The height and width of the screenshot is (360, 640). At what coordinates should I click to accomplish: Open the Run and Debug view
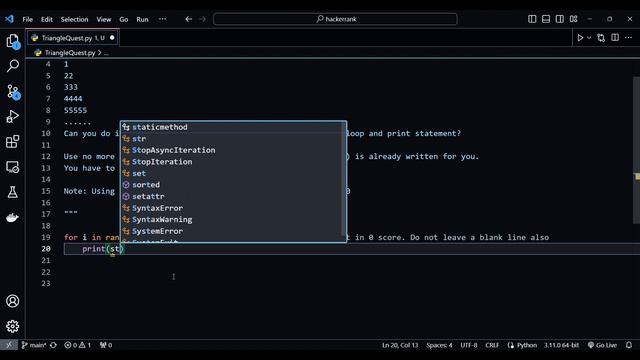tap(13, 117)
